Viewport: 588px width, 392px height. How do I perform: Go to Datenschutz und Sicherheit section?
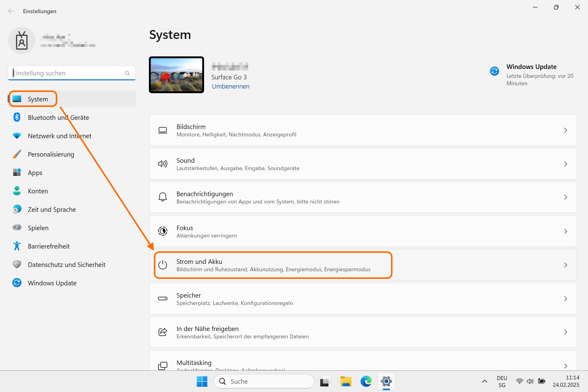tap(66, 265)
